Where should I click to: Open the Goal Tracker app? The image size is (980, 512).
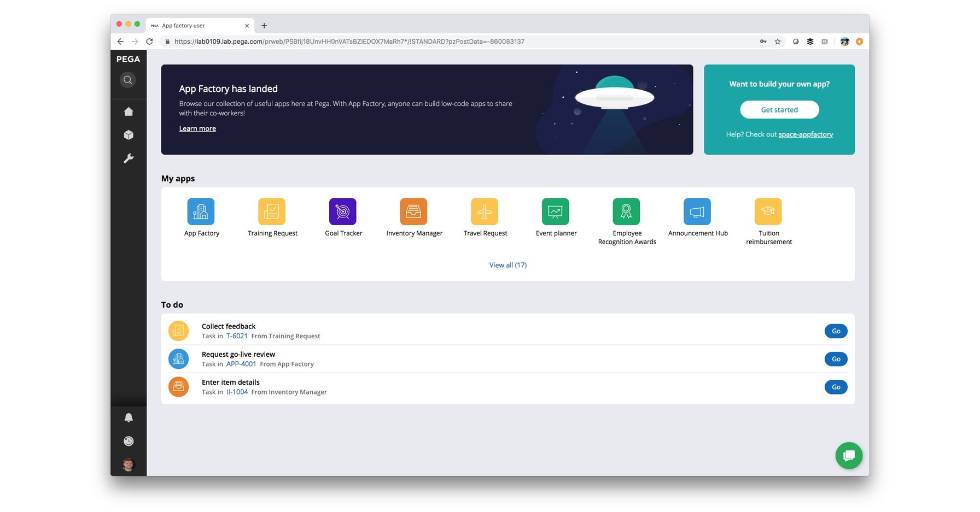[343, 211]
